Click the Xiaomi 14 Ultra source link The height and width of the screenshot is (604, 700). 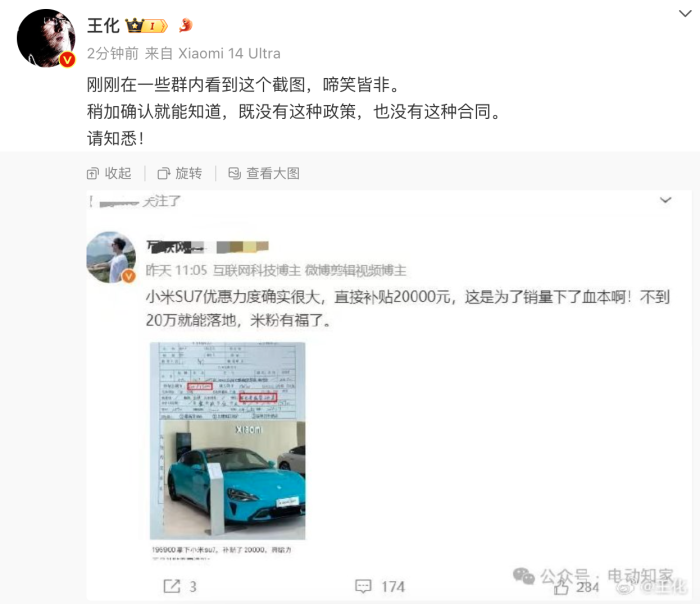click(229, 54)
